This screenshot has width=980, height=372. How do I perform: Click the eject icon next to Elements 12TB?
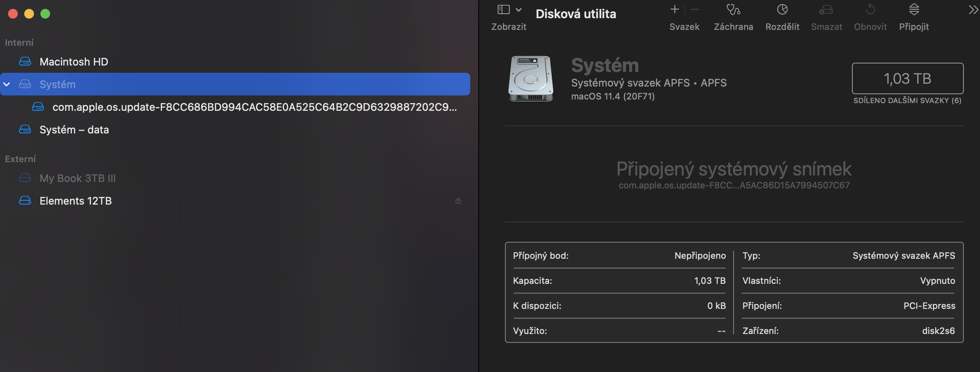tap(458, 201)
